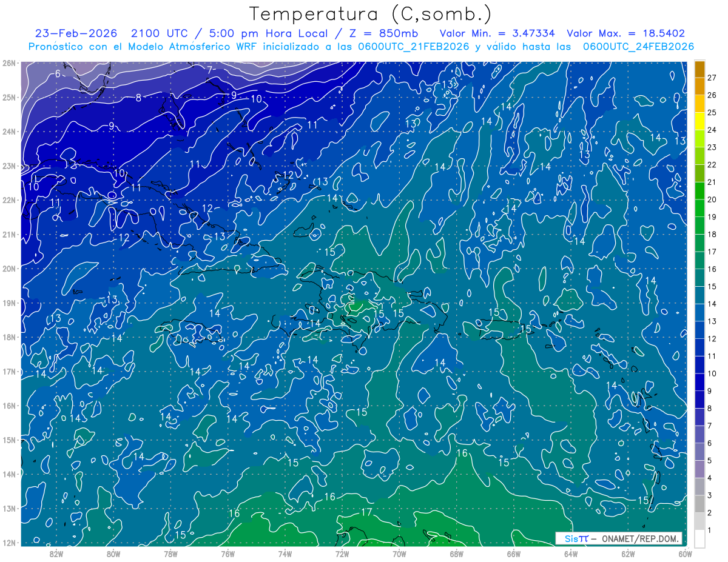Image resolution: width=728 pixels, height=562 pixels.
Task: Select the "Valor Max. = 18.5402" text
Action: click(x=626, y=33)
